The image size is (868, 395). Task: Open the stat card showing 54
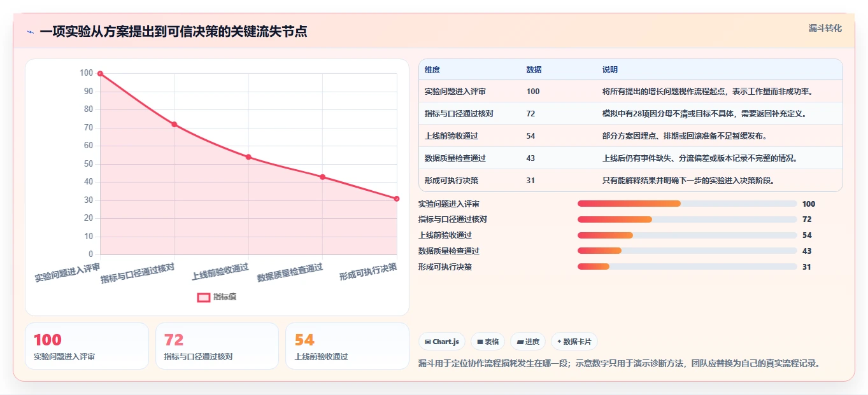[347, 346]
